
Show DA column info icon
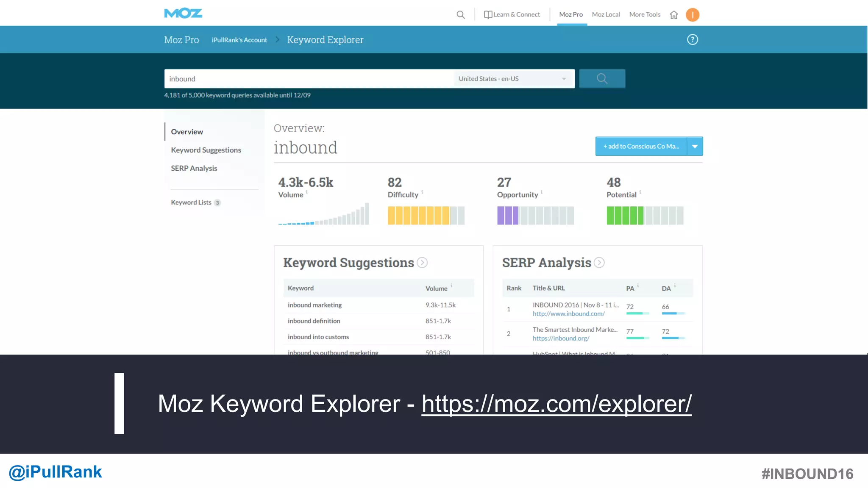675,285
